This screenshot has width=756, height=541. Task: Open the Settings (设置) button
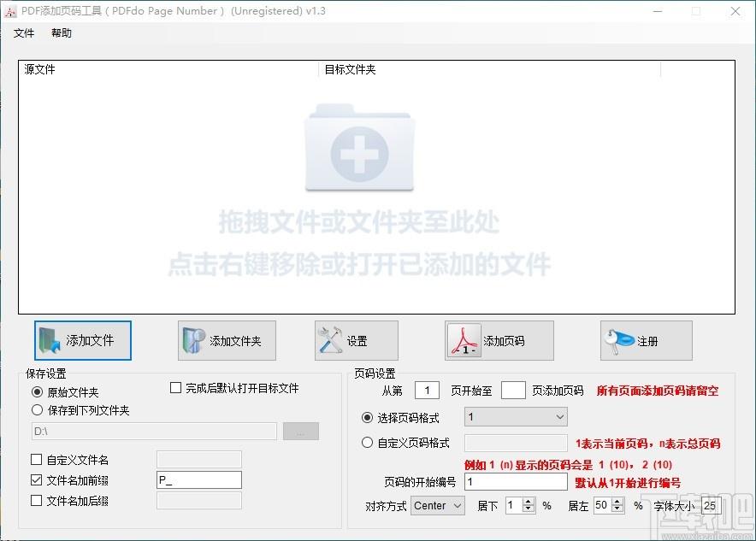tap(357, 341)
